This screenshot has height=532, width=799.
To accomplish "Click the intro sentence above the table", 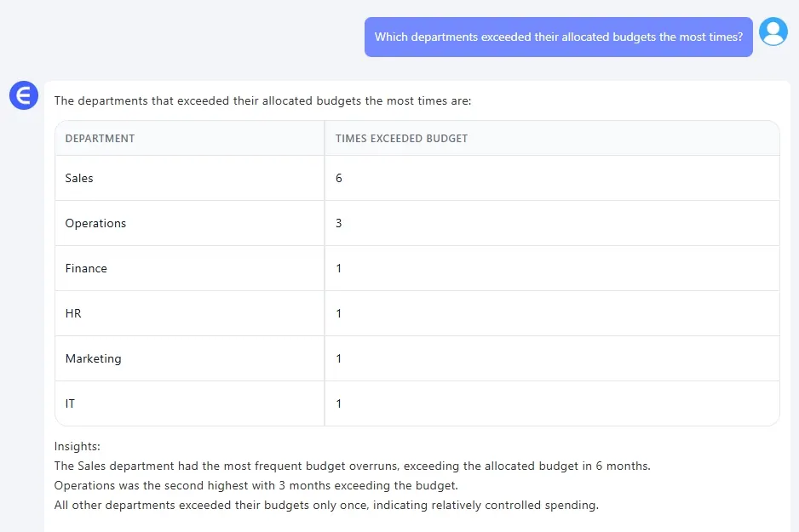I will [x=262, y=100].
